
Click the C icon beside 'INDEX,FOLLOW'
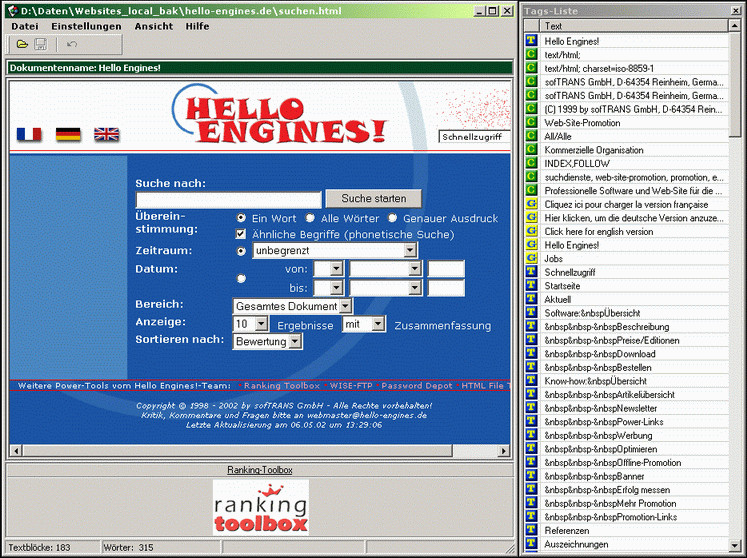[x=531, y=163]
